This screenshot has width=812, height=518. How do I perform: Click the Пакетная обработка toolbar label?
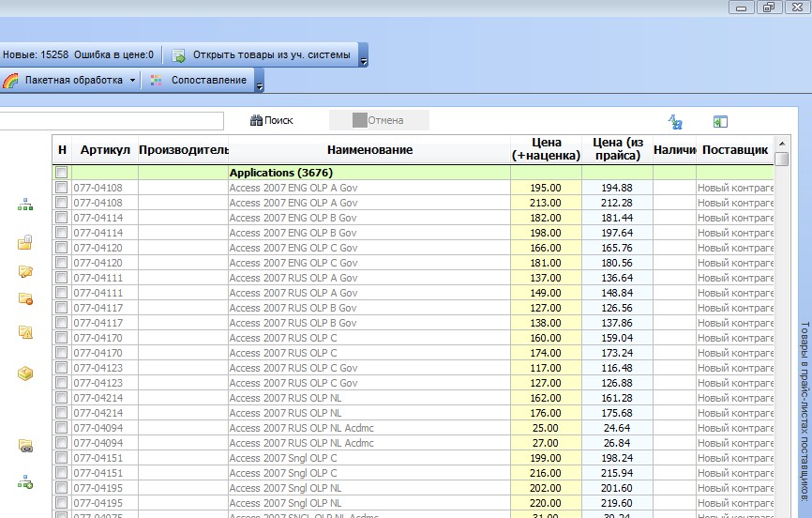73,81
